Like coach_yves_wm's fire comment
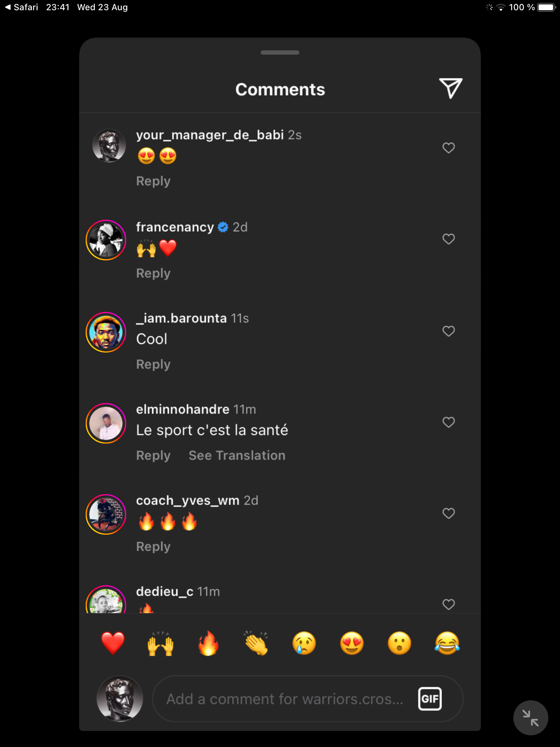Viewport: 560px width, 747px height. 448,513
